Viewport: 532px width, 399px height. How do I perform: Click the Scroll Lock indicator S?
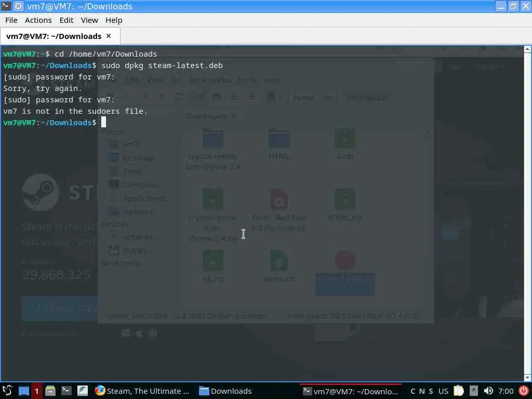click(431, 391)
